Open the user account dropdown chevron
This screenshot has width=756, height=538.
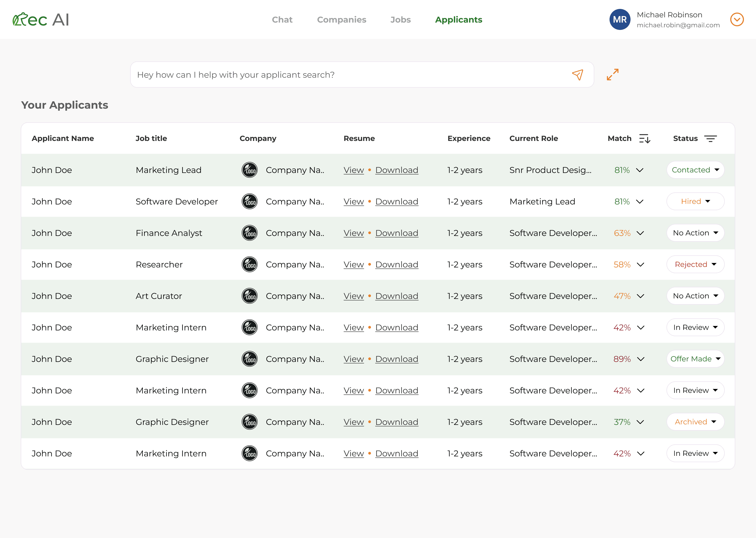pos(737,19)
